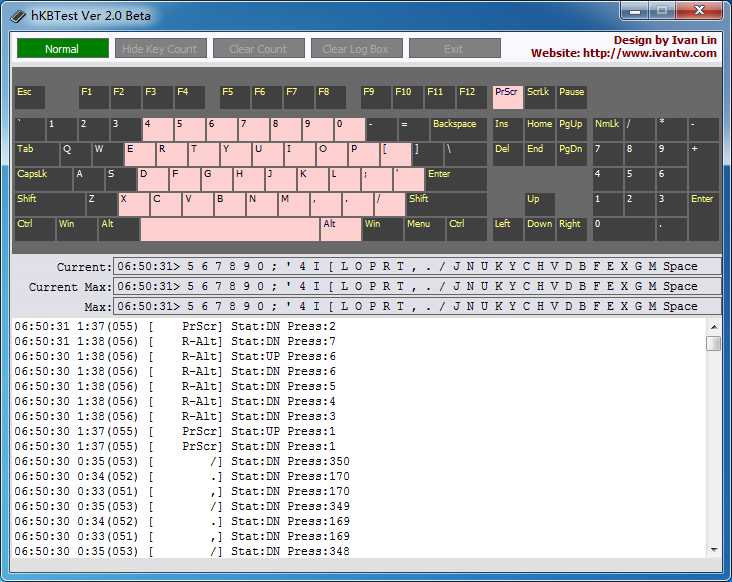This screenshot has height=582, width=732.
Task: Click the NmLk numpad key
Action: point(607,129)
